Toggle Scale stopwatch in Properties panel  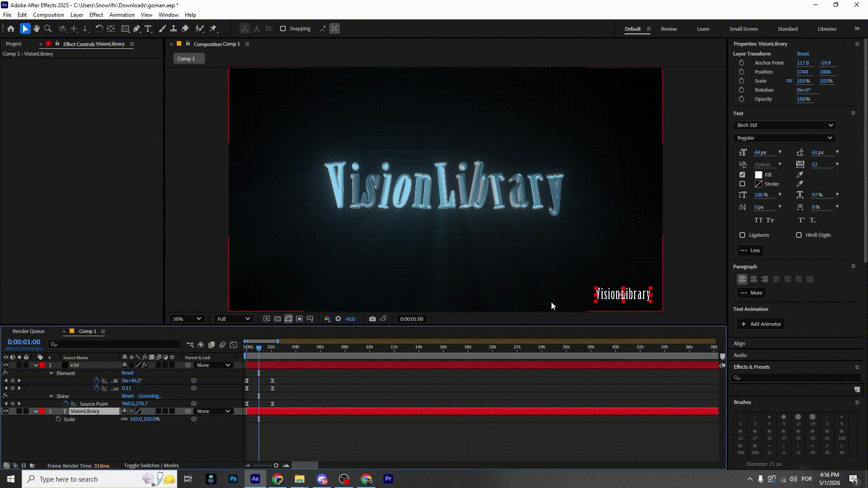click(x=741, y=81)
